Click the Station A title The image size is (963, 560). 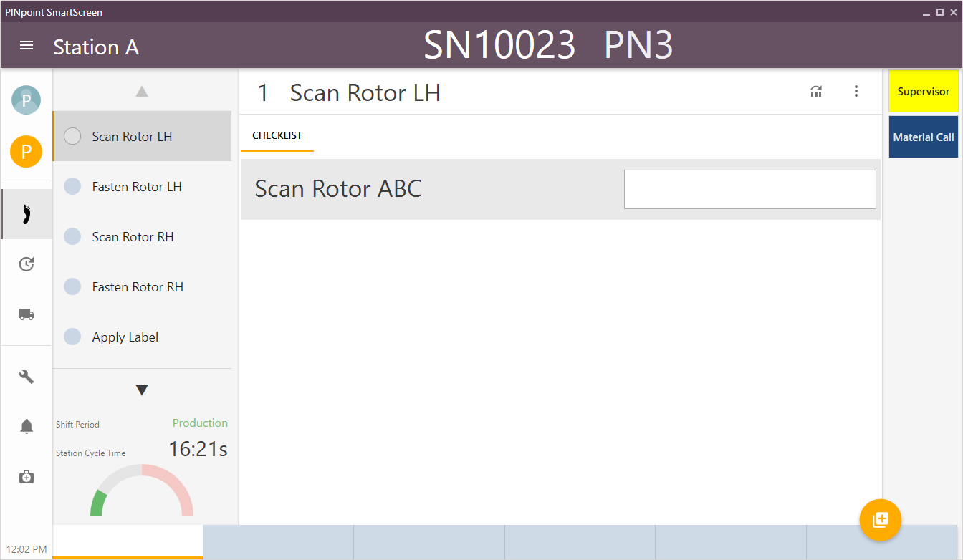96,47
